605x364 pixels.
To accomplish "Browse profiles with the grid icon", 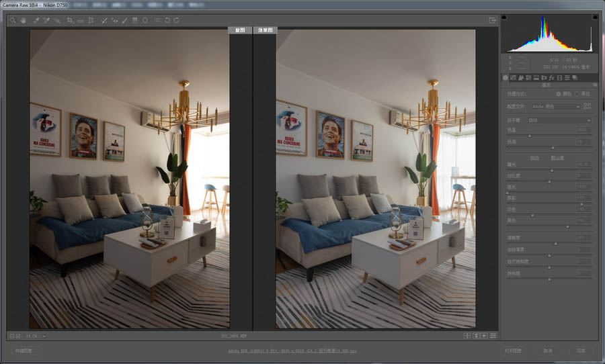I will tap(588, 106).
